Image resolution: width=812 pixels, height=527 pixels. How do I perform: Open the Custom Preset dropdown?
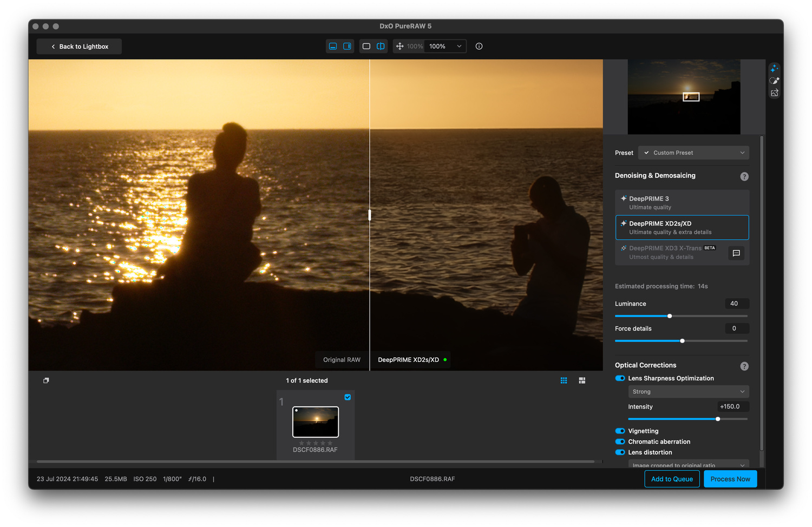[693, 153]
